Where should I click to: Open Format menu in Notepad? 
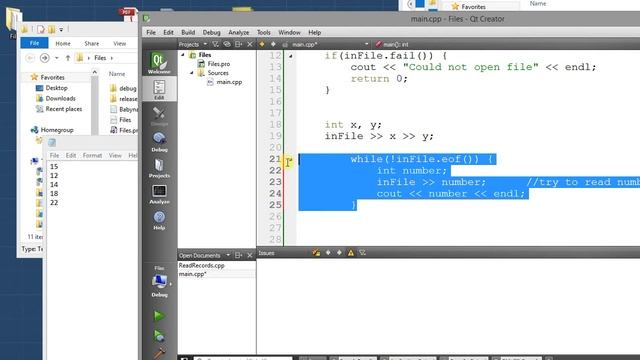coord(92,156)
